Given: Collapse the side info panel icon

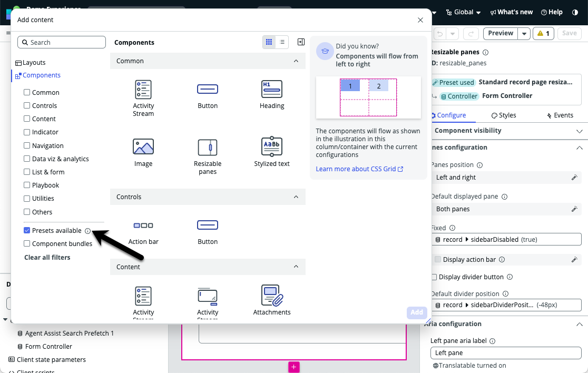Looking at the screenshot, I should tap(301, 42).
